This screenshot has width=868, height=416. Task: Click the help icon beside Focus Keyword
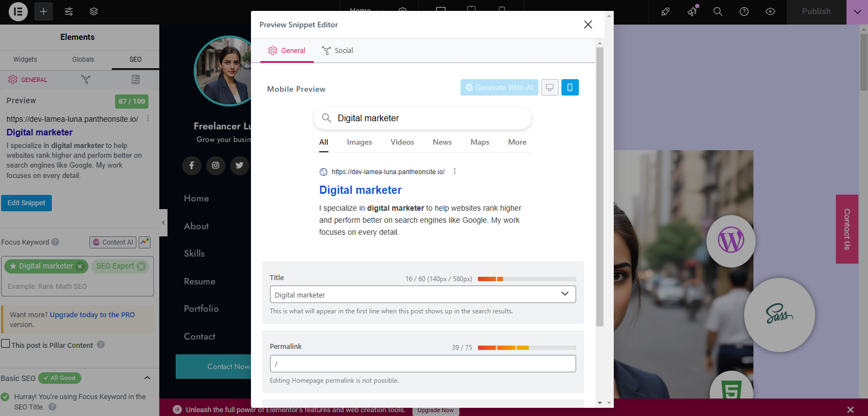pos(55,242)
